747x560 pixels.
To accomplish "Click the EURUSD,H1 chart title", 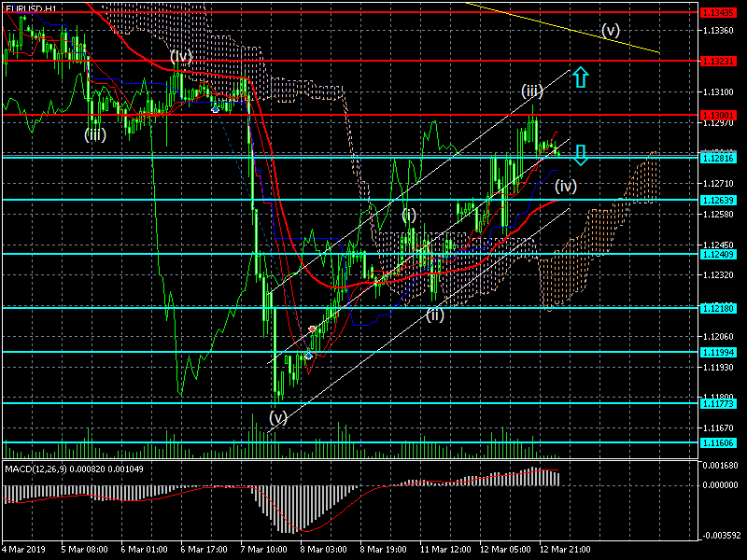I will pos(31,8).
